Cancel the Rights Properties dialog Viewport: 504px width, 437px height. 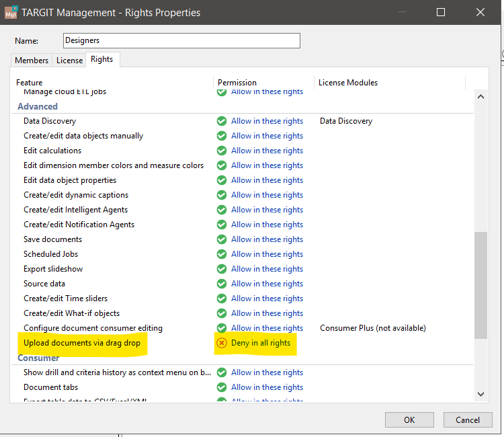(468, 420)
